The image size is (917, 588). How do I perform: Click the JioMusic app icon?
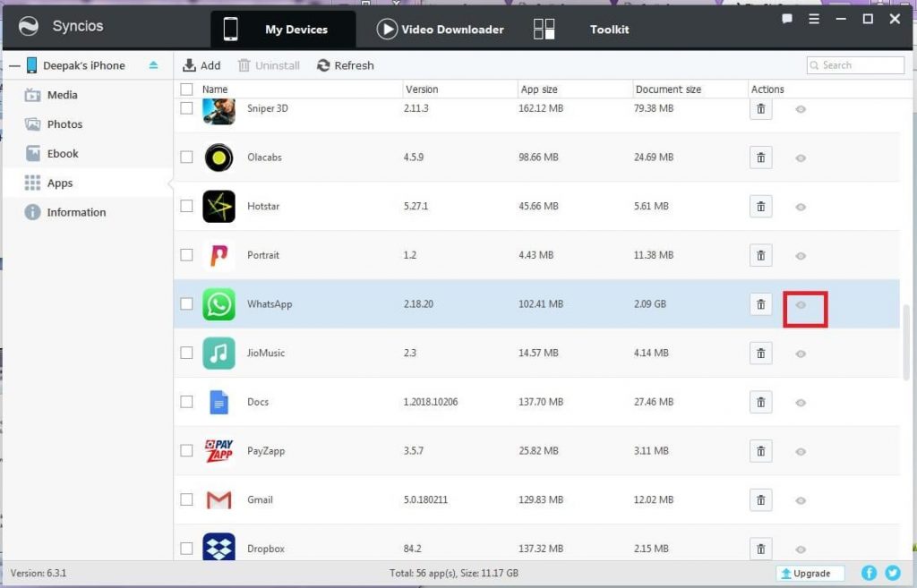pos(219,353)
